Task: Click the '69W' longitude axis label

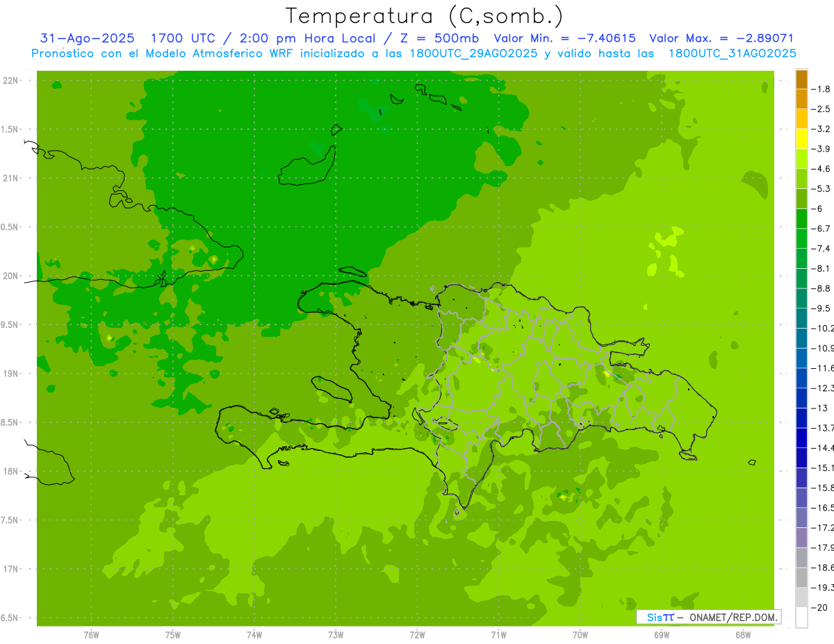Action: click(x=661, y=635)
